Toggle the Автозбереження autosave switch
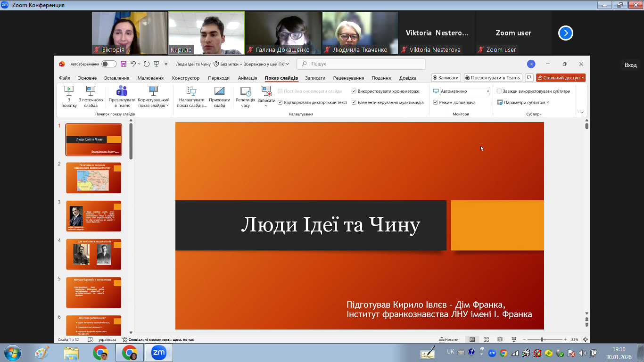The width and height of the screenshot is (644, 362). (108, 64)
